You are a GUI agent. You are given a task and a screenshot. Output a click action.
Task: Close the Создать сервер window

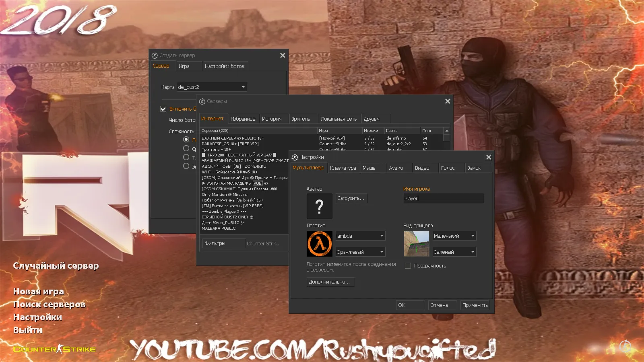point(283,56)
